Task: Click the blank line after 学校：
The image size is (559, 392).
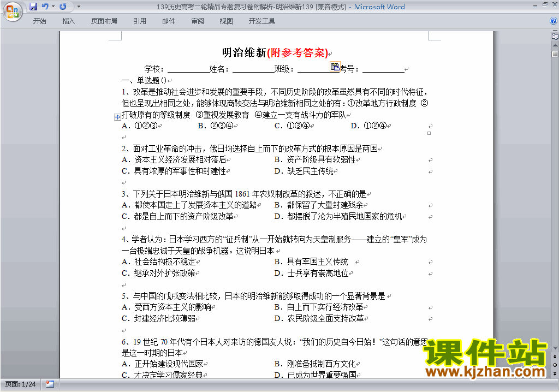Action: pyautogui.click(x=188, y=69)
